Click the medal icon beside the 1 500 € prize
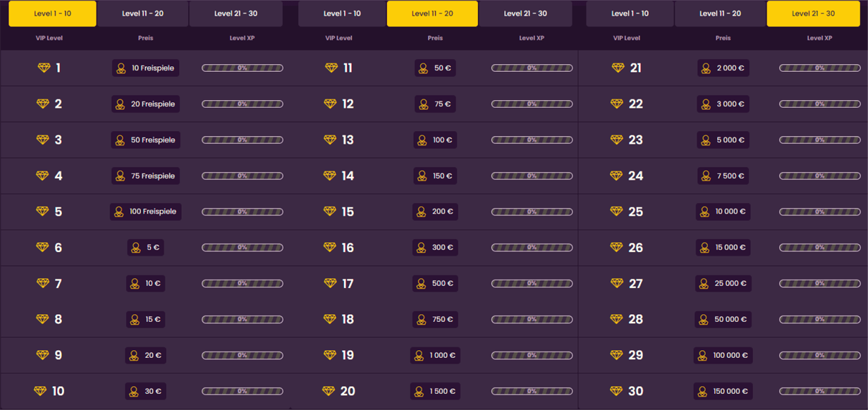Screen dimensions: 868x410 click(420, 392)
